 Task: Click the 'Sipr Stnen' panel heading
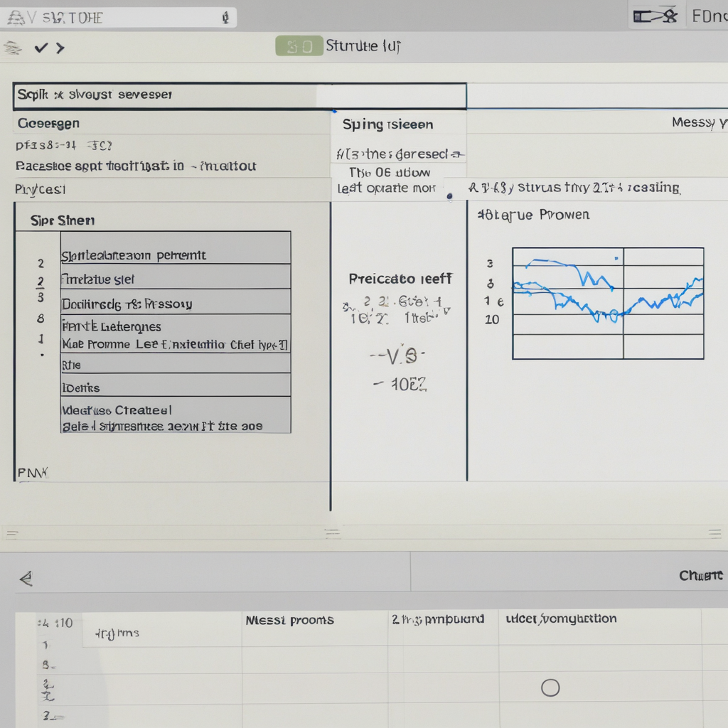point(63,220)
